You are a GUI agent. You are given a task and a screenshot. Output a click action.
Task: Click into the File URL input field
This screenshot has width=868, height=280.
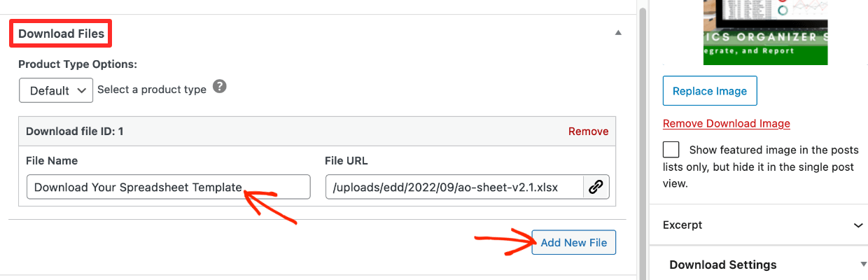tap(454, 187)
